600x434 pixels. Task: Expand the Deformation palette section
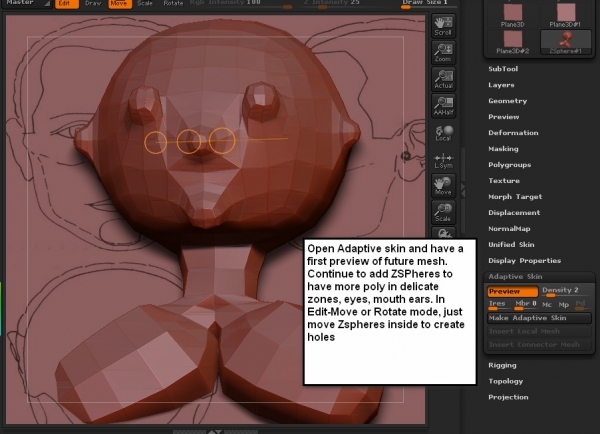coord(513,133)
